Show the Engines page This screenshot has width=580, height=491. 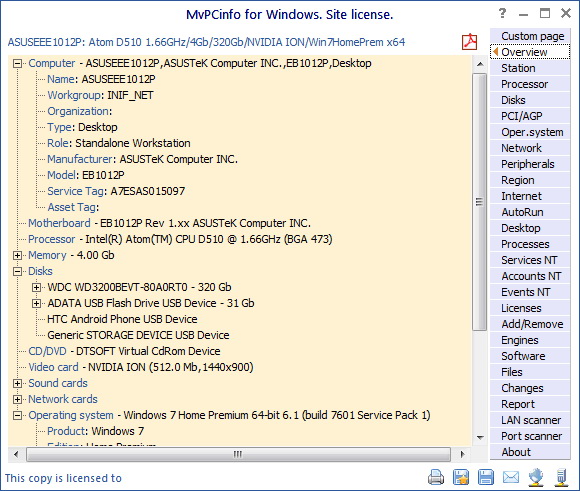click(x=530, y=340)
